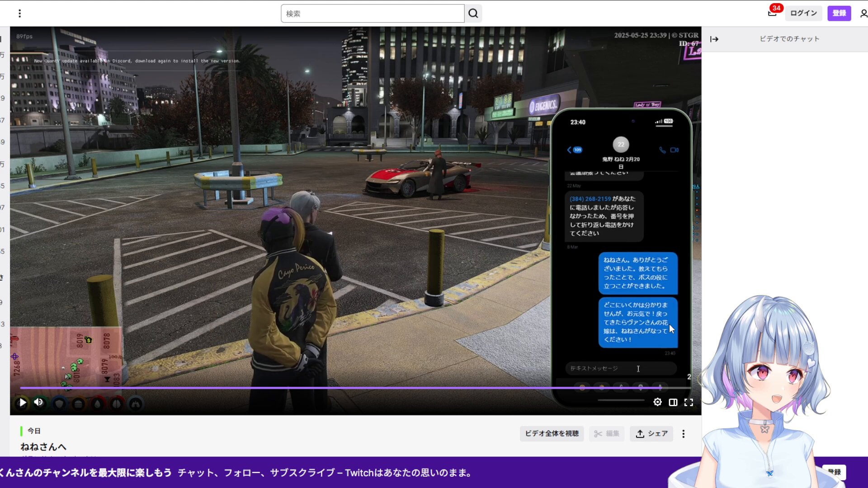This screenshot has width=868, height=488.
Task: Click the blue message starting ねねさん。ありがとう
Action: (638, 273)
